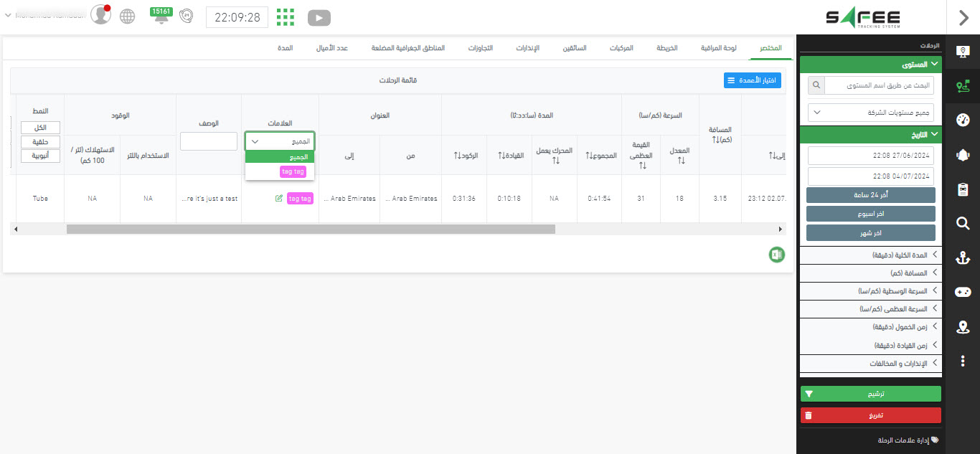The image size is (980, 454).
Task: Click the 'آخر 24 ساعة' button
Action: point(870,195)
